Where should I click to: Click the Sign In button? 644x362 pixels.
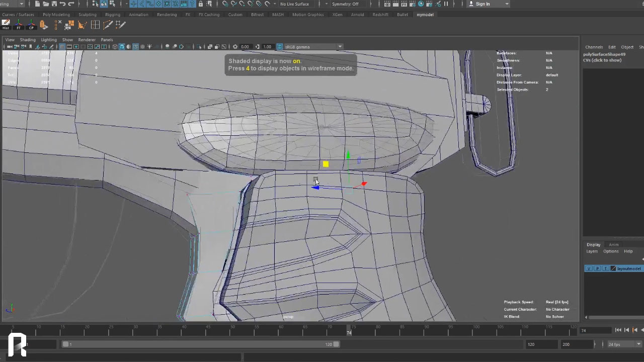click(x=482, y=4)
